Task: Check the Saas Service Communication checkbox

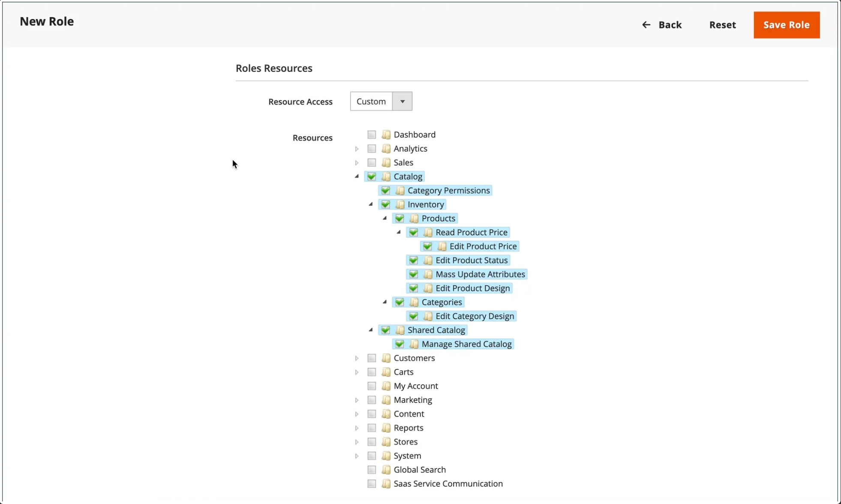Action: point(372,484)
